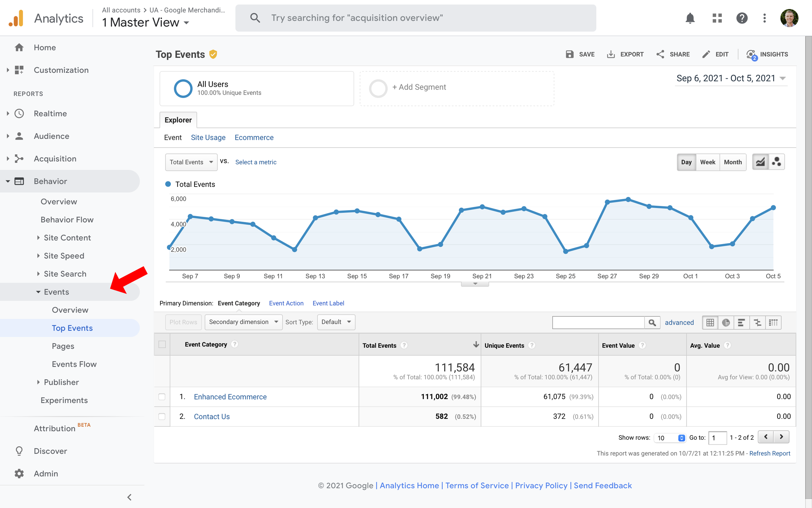Open the advanced filter link
This screenshot has width=812, height=508.
[x=679, y=322]
